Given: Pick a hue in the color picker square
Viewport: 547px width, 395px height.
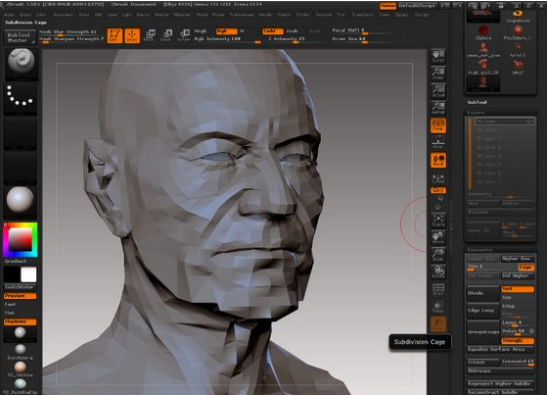Looking at the screenshot, I should coord(20,240).
